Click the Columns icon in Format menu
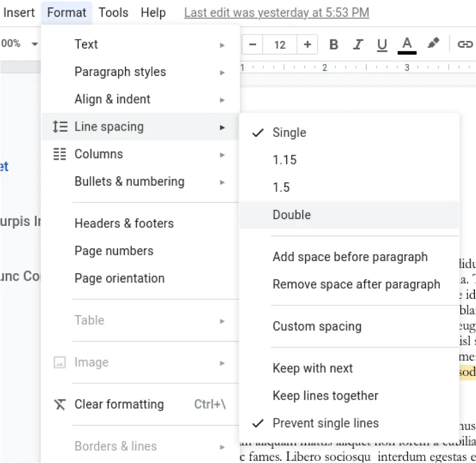The image size is (476, 463). click(59, 154)
